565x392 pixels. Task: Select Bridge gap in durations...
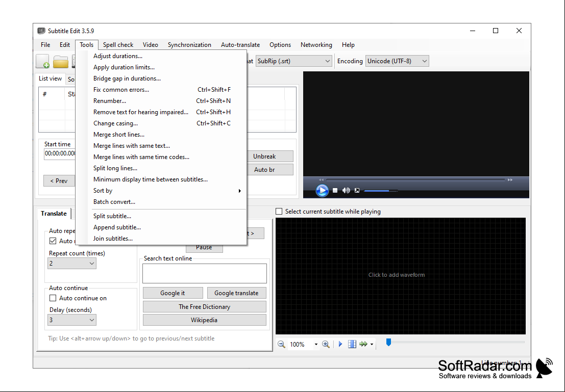(x=166, y=79)
